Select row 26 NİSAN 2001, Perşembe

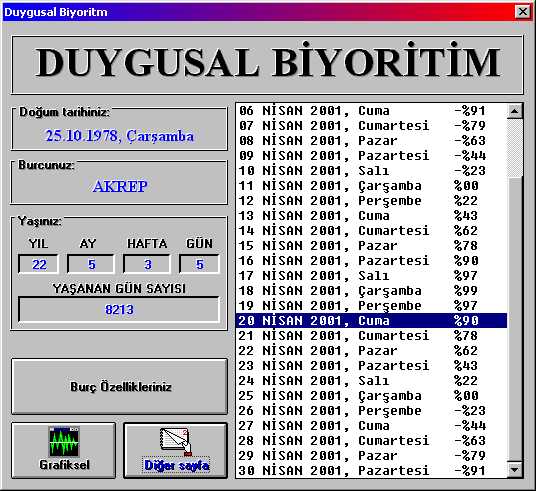(x=372, y=411)
